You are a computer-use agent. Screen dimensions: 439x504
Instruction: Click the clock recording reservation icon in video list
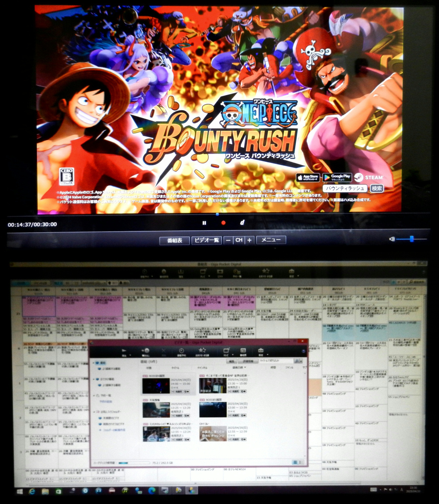[x=181, y=351]
